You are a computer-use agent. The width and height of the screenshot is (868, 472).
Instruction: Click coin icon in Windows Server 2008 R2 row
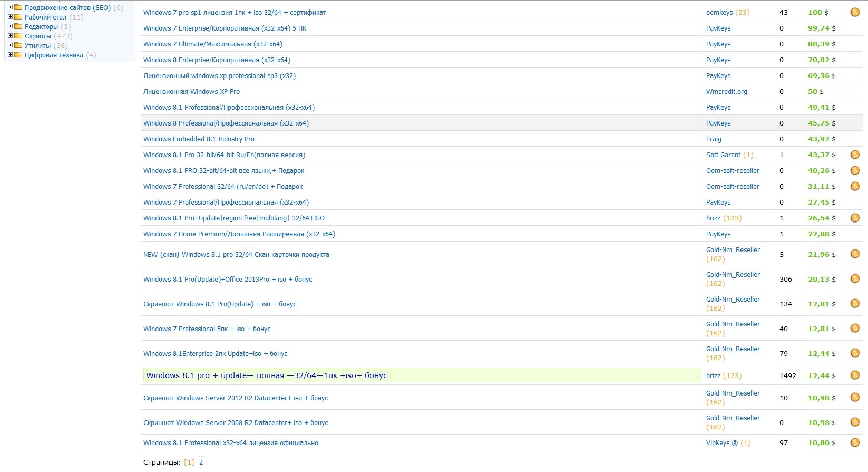point(855,422)
